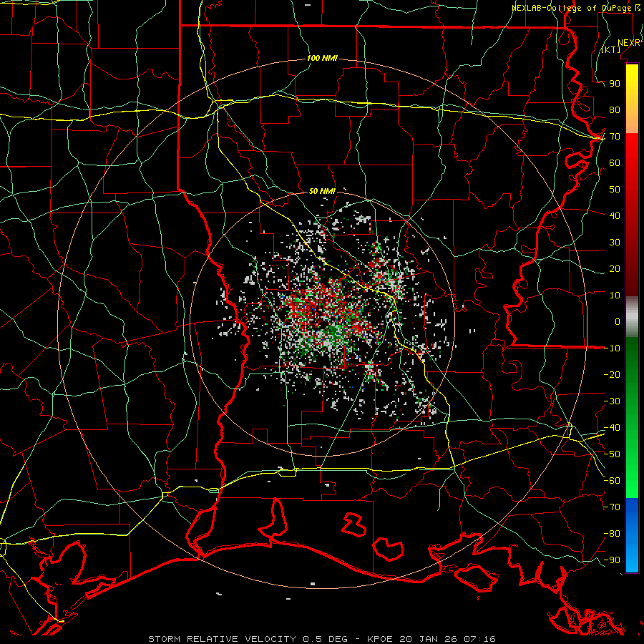644x644 pixels.
Task: Select the 80 value on velocity scale
Action: [615, 109]
